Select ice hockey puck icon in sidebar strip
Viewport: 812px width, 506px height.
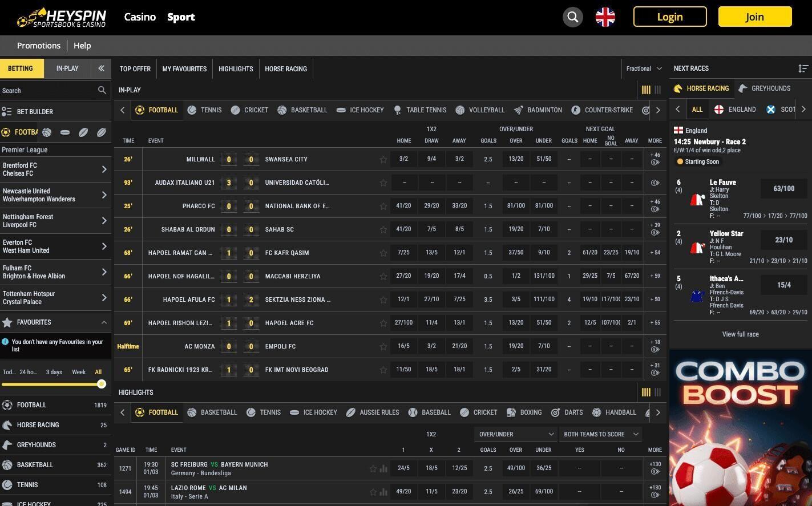tap(65, 132)
